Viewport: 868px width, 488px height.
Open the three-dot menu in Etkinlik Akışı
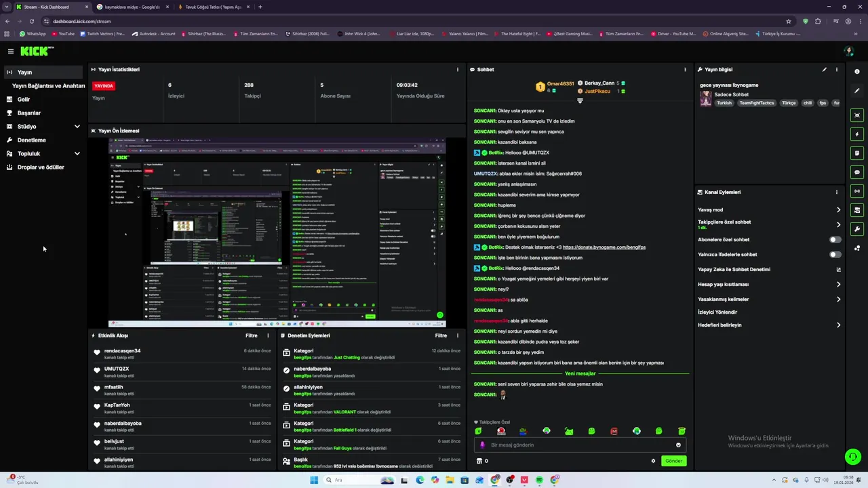point(268,335)
